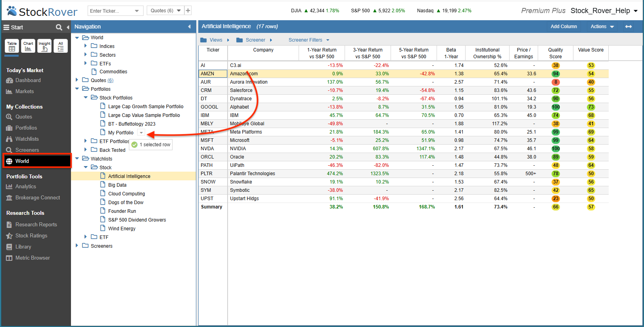644x327 pixels.
Task: Select World in the sidebar
Action: [x=37, y=161]
